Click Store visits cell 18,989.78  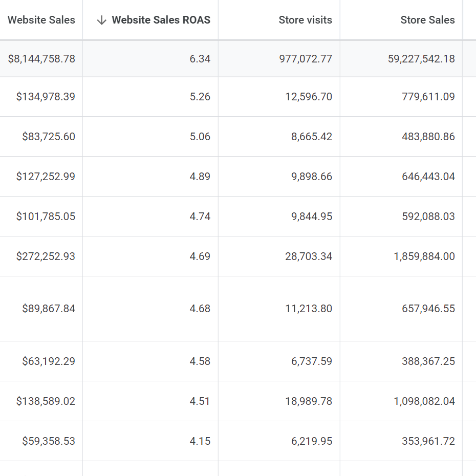coord(309,401)
